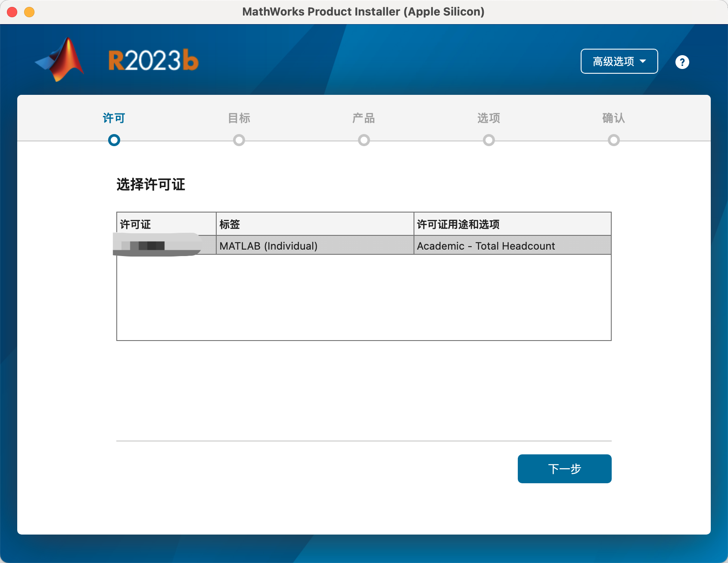Click the 确认 step circle marker

[614, 140]
